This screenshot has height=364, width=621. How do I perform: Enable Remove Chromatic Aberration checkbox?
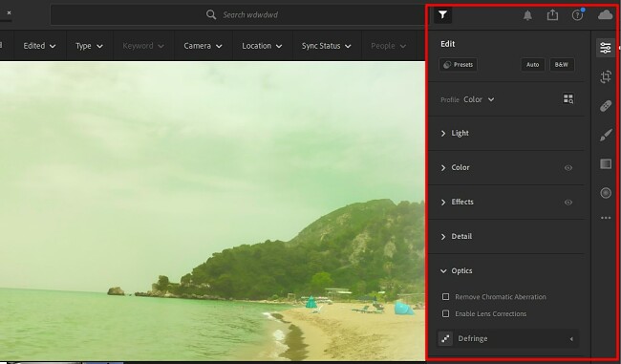(445, 297)
